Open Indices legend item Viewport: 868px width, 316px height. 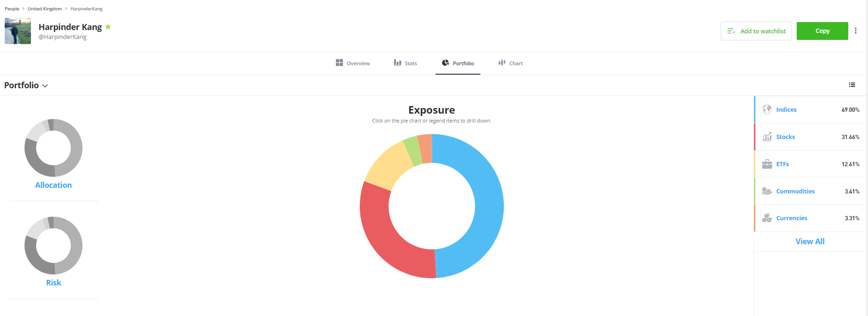point(810,109)
